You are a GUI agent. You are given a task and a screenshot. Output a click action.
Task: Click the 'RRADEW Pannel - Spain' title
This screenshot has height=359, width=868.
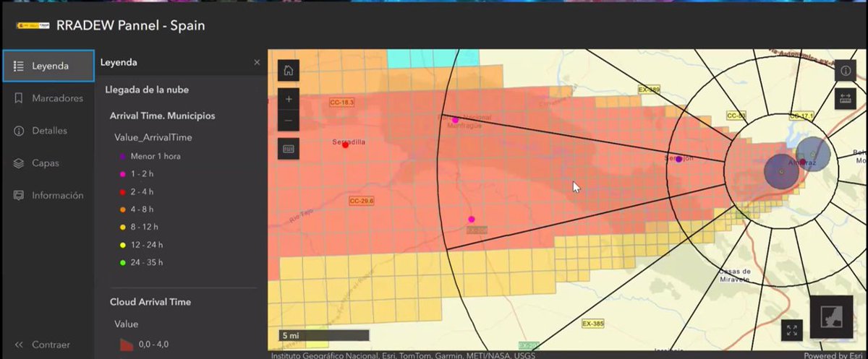point(130,26)
